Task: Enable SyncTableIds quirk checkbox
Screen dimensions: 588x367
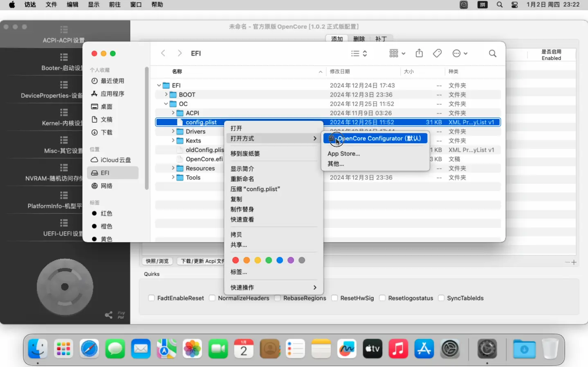Action: tap(441, 298)
